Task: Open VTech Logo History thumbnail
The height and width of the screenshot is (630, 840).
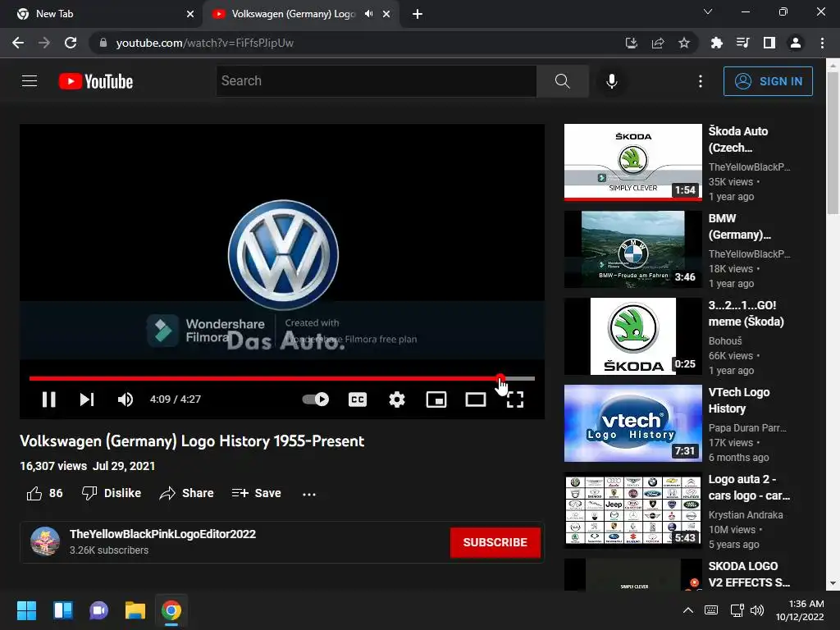Action: (x=632, y=423)
